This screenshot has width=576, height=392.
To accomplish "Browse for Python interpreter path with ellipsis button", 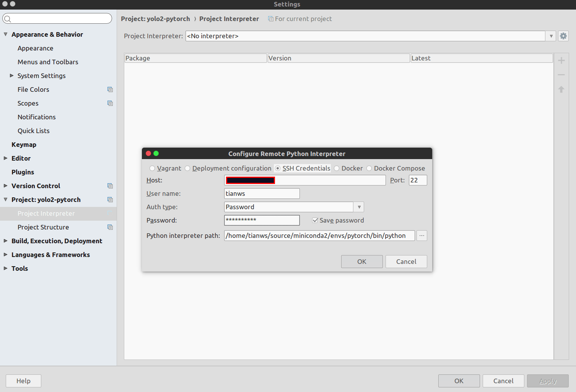I will coord(421,236).
